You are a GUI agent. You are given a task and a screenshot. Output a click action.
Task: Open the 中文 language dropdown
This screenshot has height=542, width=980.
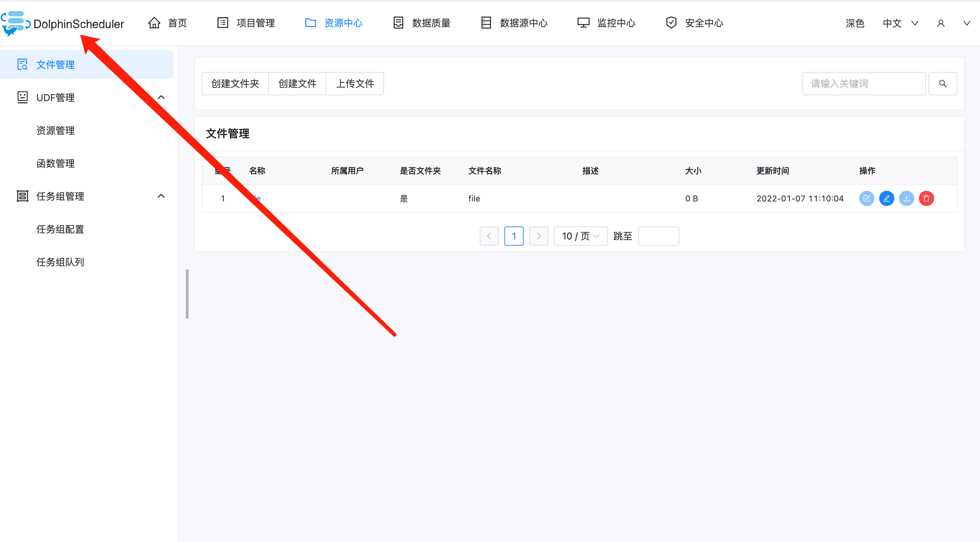click(900, 23)
